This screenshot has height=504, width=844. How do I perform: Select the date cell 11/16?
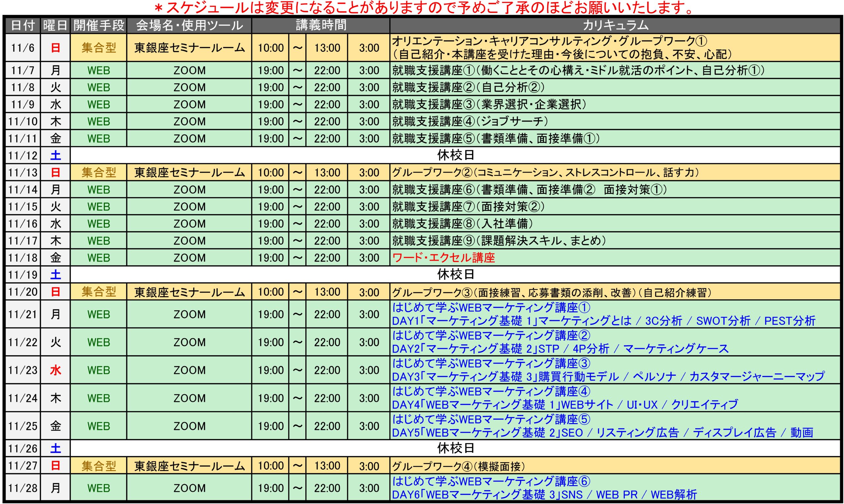pyautogui.click(x=23, y=223)
